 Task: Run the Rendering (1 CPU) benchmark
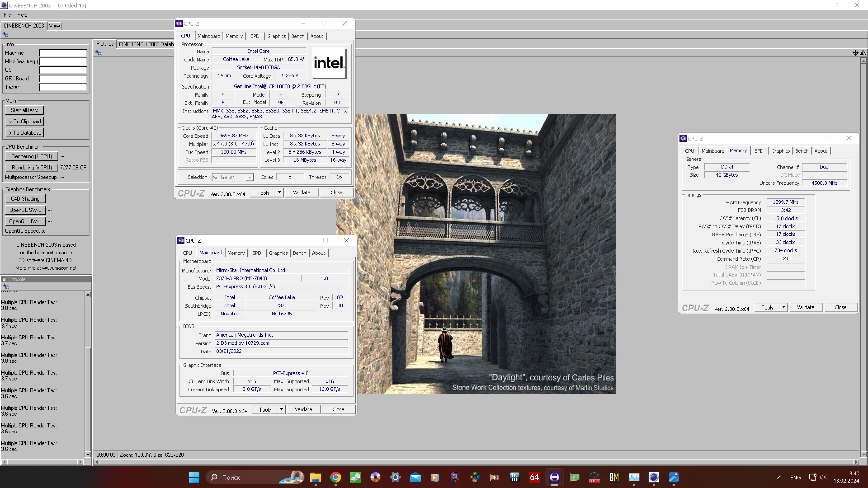click(32, 156)
